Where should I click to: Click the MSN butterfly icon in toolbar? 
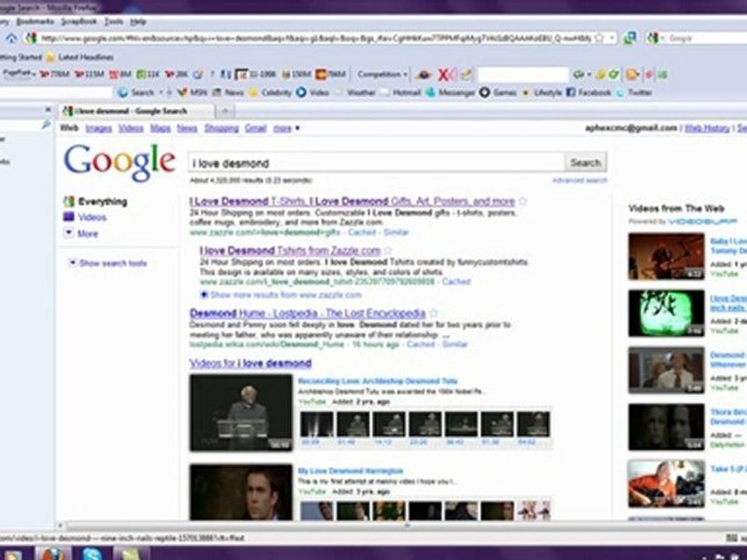pos(182,93)
